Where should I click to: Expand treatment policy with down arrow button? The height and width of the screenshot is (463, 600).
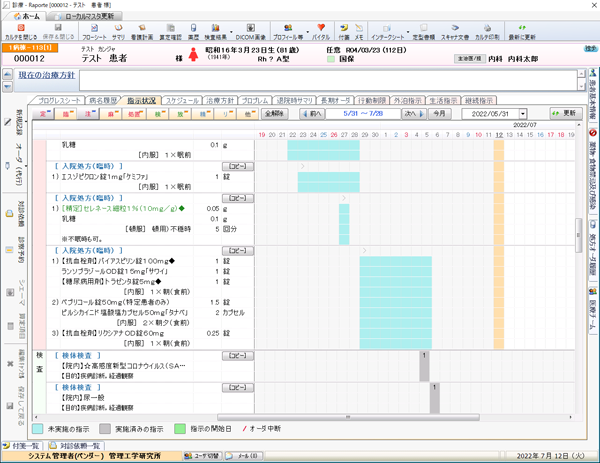(x=8, y=87)
